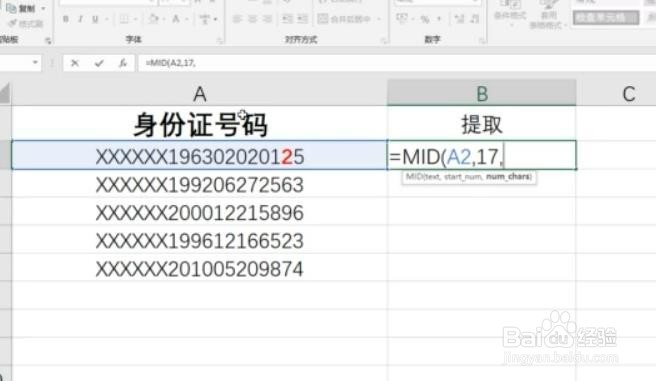Click the Copy (复制) button
The height and width of the screenshot is (381, 656).
(21, 8)
